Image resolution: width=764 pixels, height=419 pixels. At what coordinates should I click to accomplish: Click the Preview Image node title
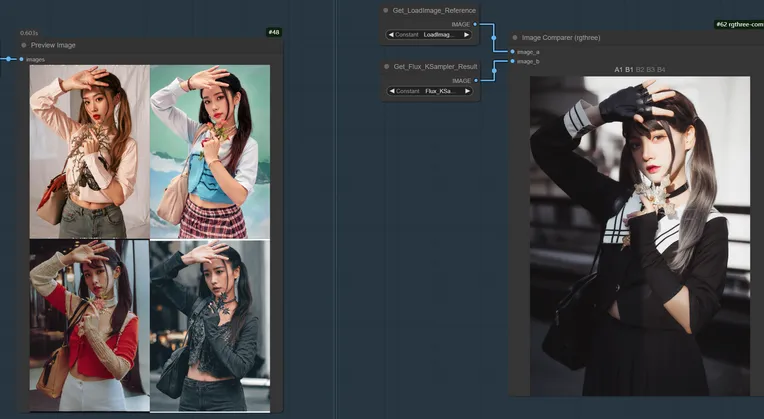tap(53, 45)
